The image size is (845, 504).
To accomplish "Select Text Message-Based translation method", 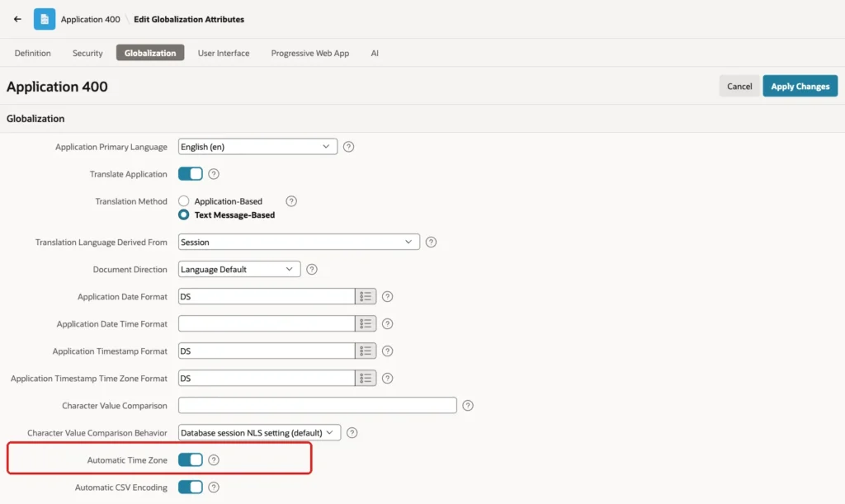I will (184, 214).
